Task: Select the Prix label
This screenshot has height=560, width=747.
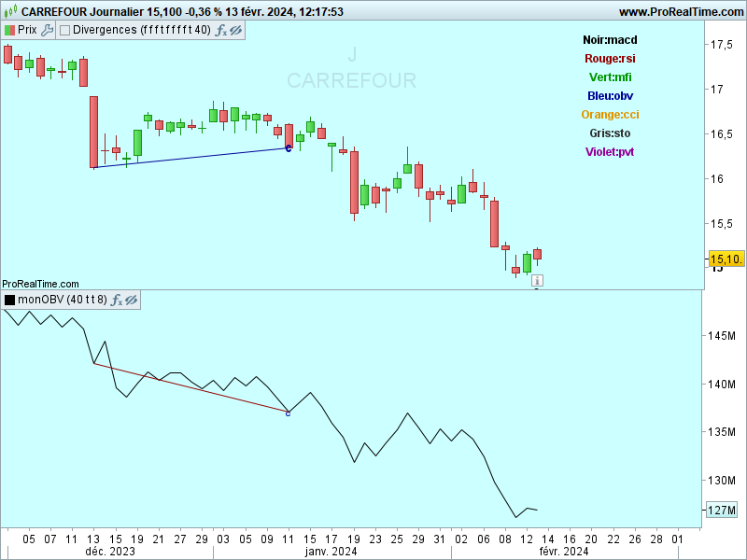Action: click(27, 30)
